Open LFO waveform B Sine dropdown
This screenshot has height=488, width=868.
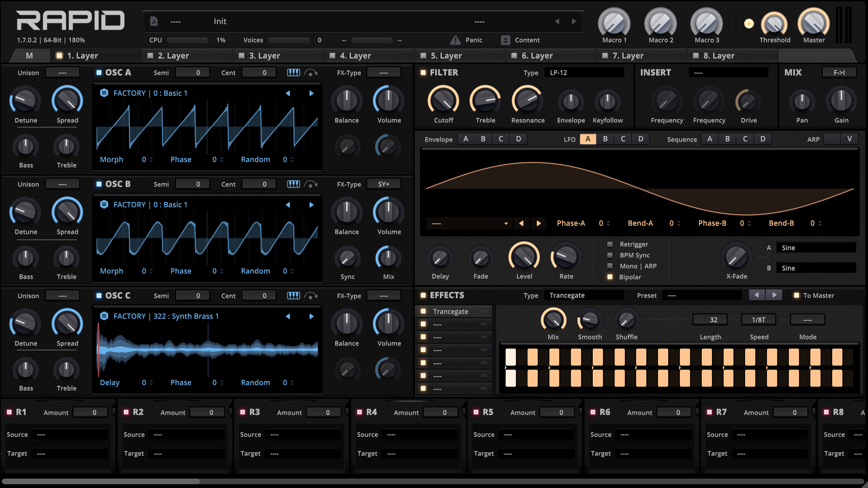816,268
